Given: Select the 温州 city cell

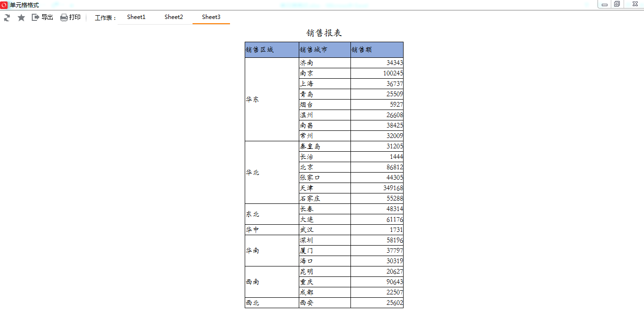Looking at the screenshot, I should 325,115.
